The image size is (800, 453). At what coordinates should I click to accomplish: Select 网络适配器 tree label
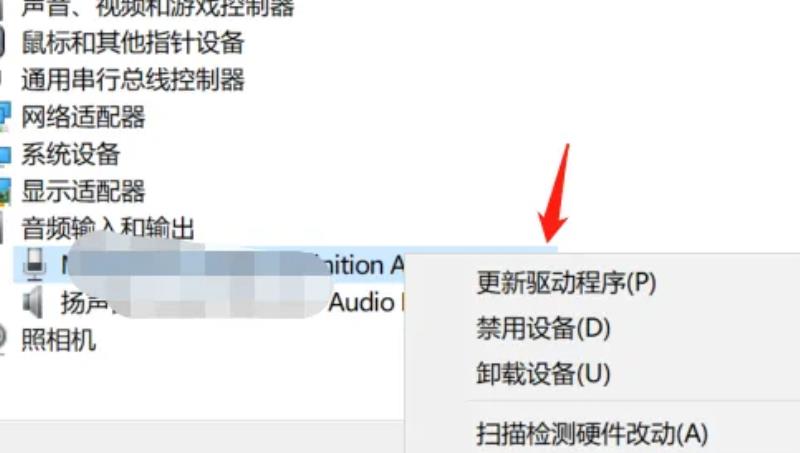[83, 117]
